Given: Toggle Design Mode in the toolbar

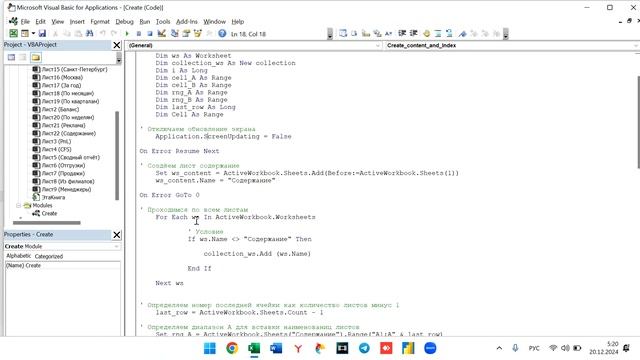Looking at the screenshot, I should coord(162,33).
